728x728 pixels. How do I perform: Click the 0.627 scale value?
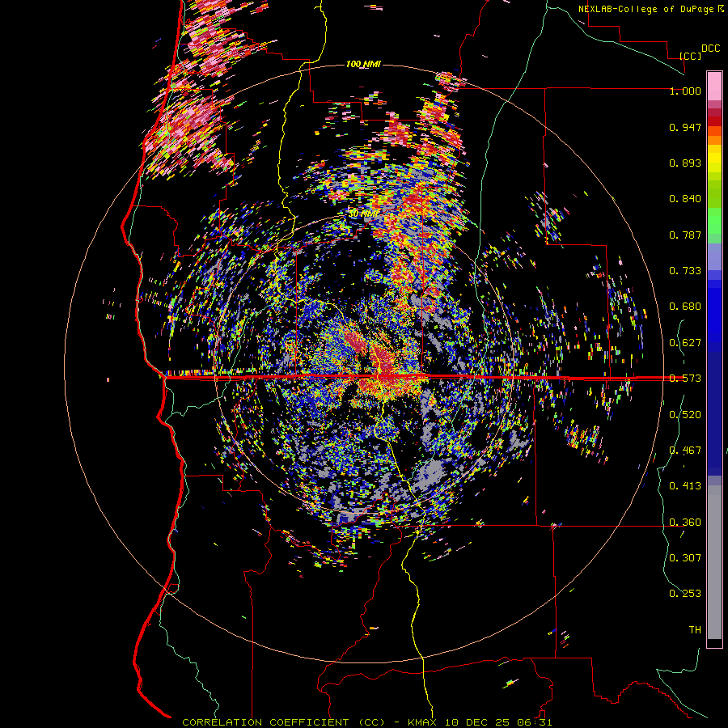click(685, 343)
